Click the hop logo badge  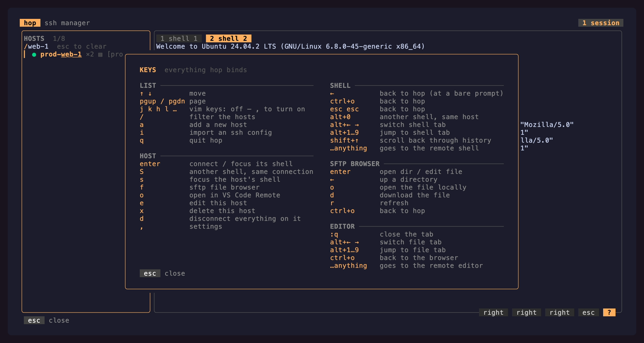[x=30, y=23]
